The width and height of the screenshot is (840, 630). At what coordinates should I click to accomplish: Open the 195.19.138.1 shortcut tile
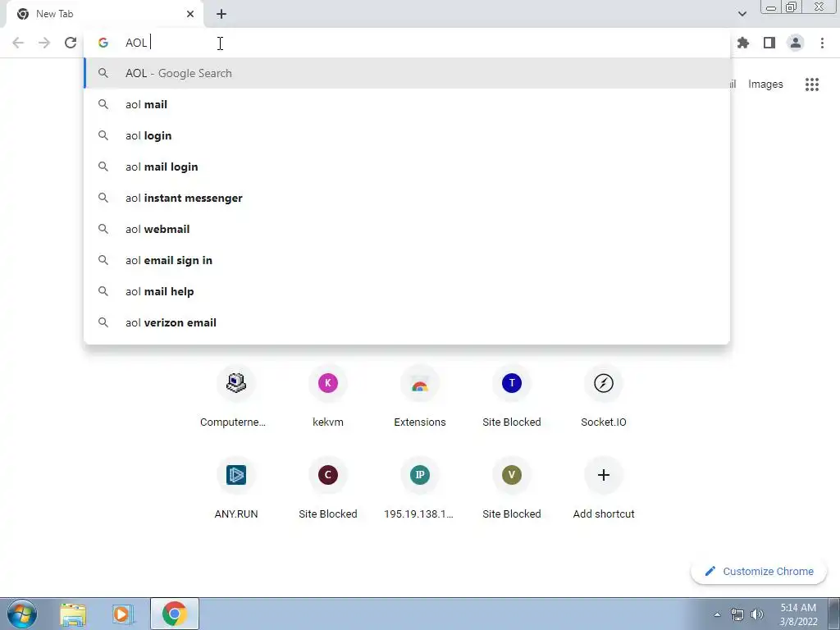click(x=419, y=489)
